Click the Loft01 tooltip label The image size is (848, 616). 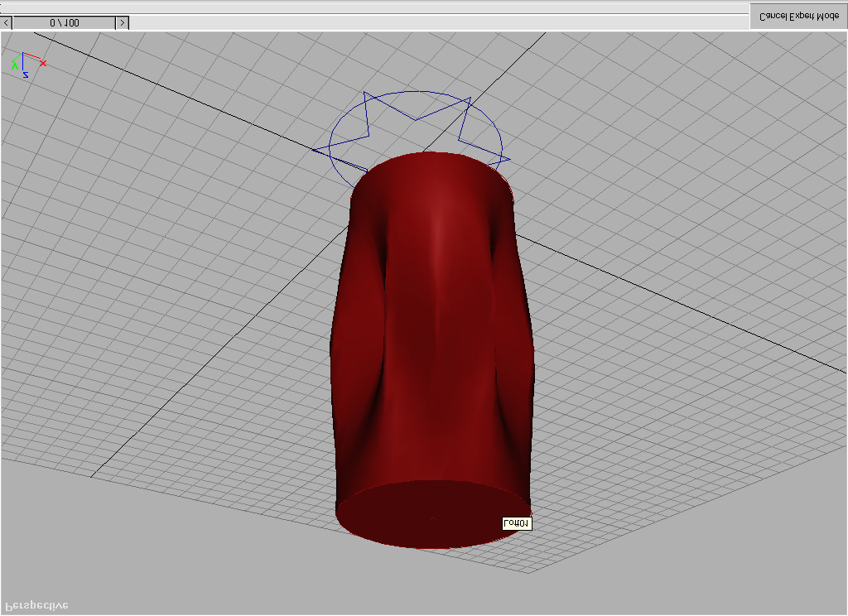(517, 523)
